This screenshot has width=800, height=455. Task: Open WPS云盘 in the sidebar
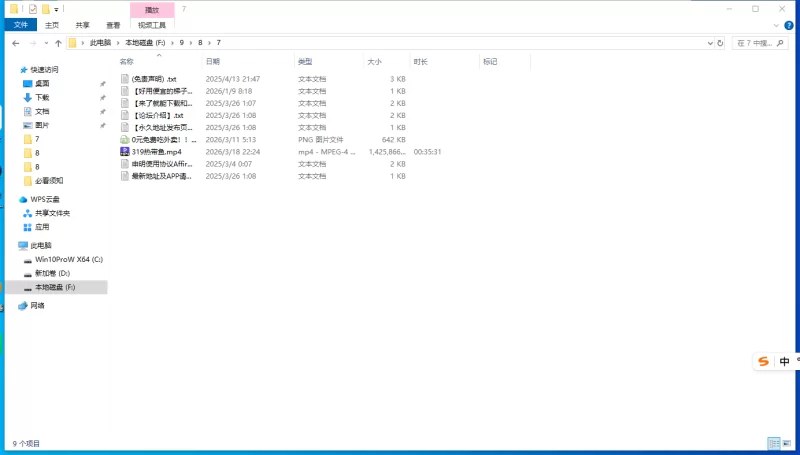(x=45, y=199)
